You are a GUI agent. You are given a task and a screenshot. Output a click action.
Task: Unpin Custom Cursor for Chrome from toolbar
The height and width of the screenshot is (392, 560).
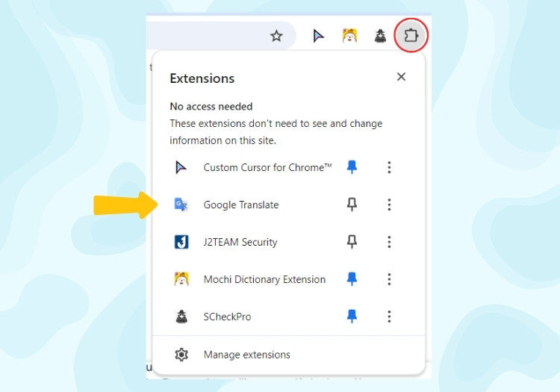(x=352, y=167)
